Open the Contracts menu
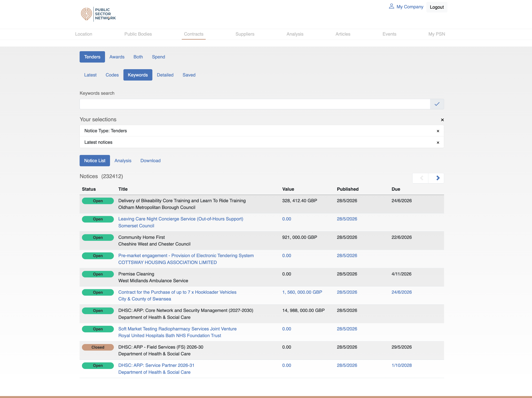 coord(194,34)
